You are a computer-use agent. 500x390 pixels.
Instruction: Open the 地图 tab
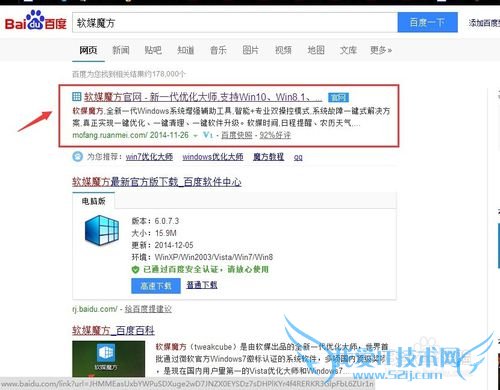click(316, 50)
